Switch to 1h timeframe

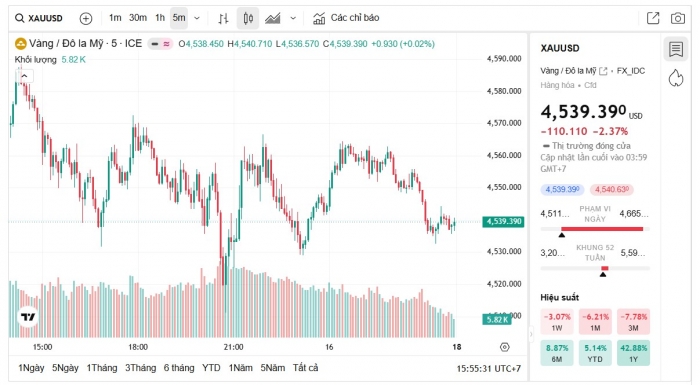coord(160,18)
